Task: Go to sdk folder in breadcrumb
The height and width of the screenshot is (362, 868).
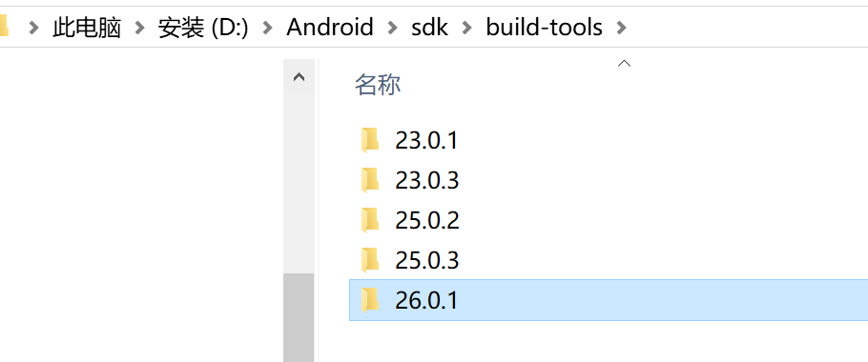Action: pyautogui.click(x=429, y=27)
